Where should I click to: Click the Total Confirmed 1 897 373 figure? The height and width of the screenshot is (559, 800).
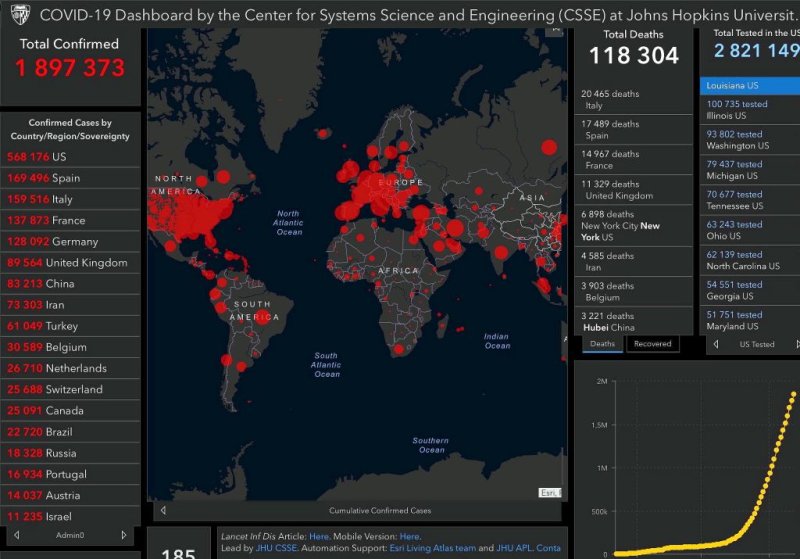(x=69, y=68)
